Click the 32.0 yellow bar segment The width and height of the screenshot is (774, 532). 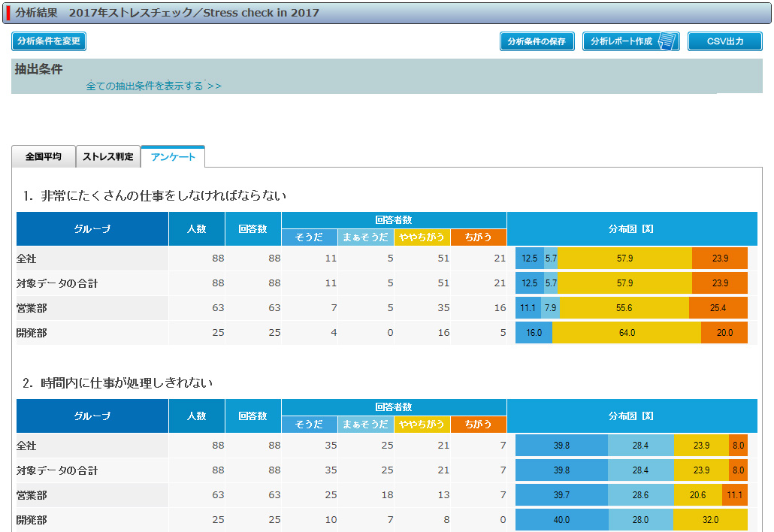click(710, 520)
